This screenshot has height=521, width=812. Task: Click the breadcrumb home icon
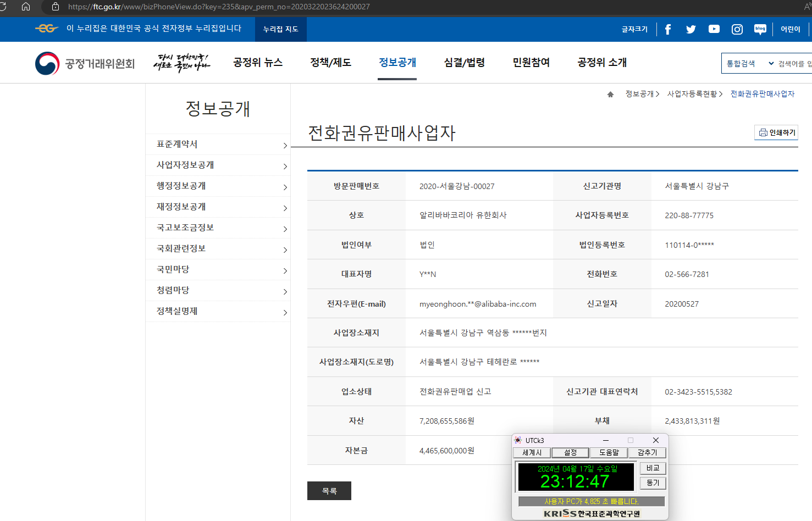(610, 95)
